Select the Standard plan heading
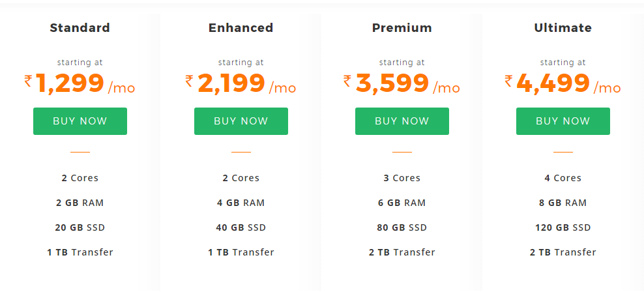 pyautogui.click(x=80, y=28)
